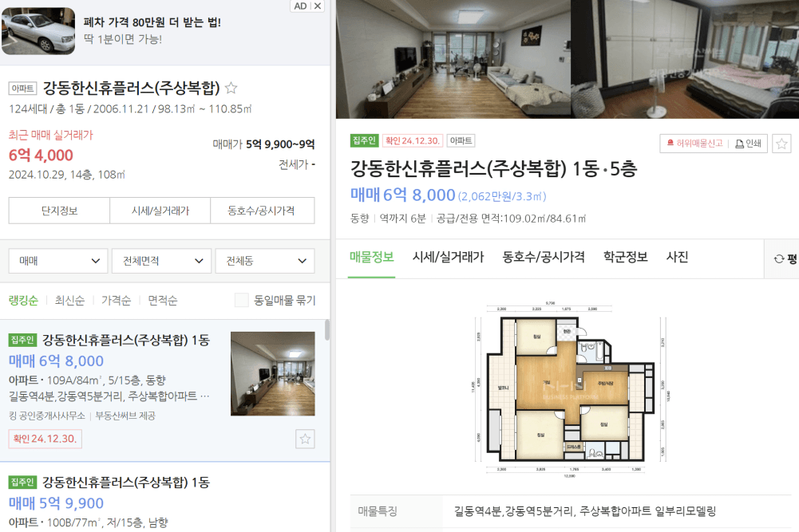Click the listing panel scrollbar handle

coord(327,330)
